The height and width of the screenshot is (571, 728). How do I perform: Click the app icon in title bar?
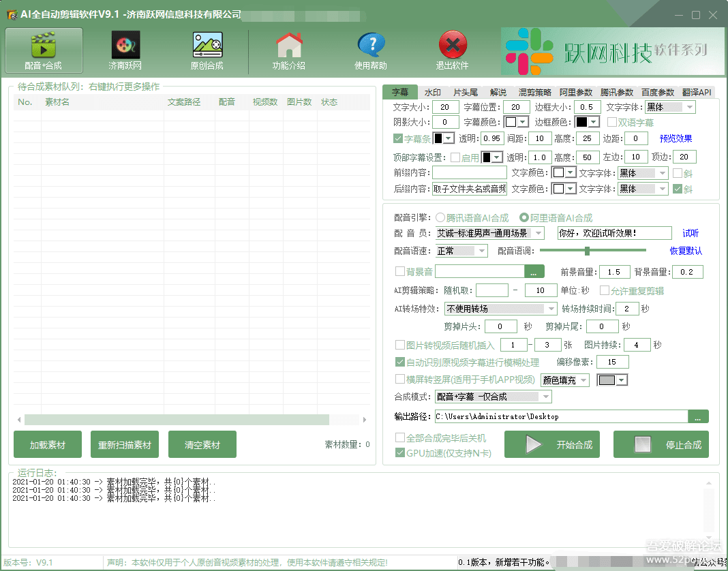coord(12,14)
